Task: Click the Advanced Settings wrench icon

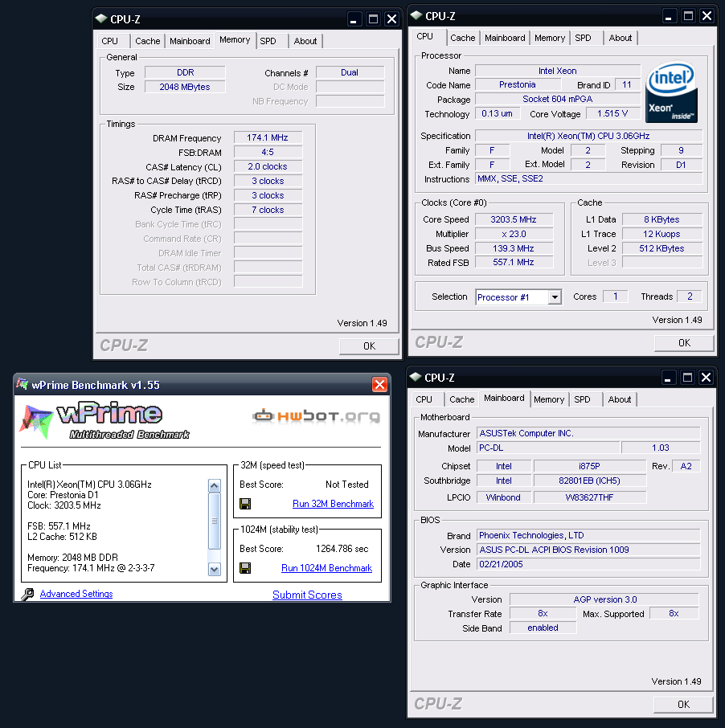Action: (x=27, y=595)
